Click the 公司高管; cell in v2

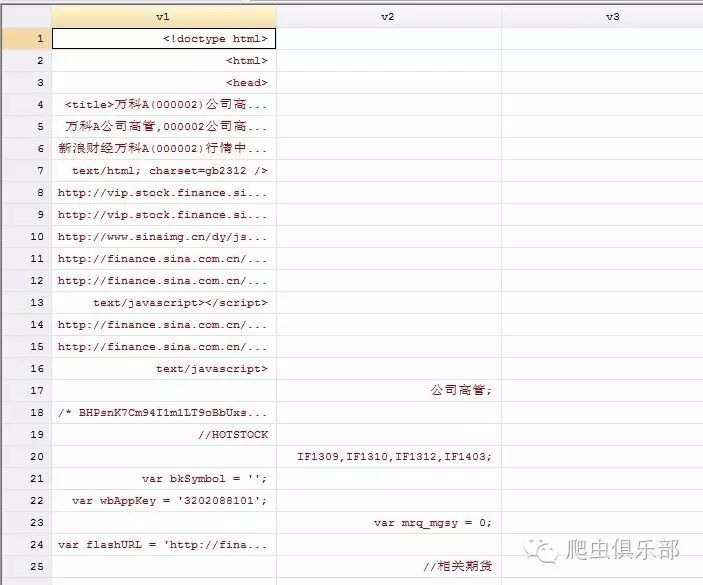tap(389, 390)
